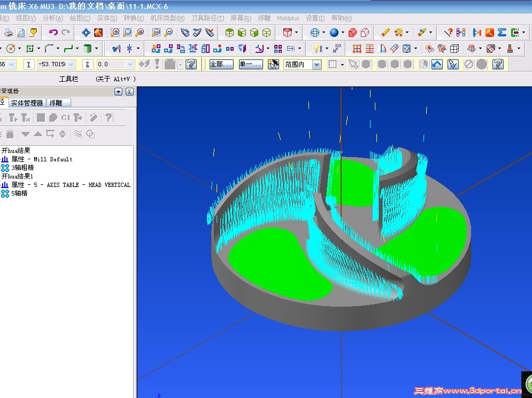
Task: Click the light bulb level icon
Action: click(318, 49)
